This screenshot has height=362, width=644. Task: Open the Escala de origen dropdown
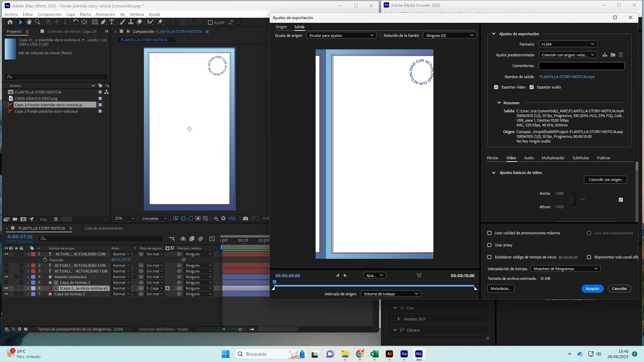(x=341, y=36)
